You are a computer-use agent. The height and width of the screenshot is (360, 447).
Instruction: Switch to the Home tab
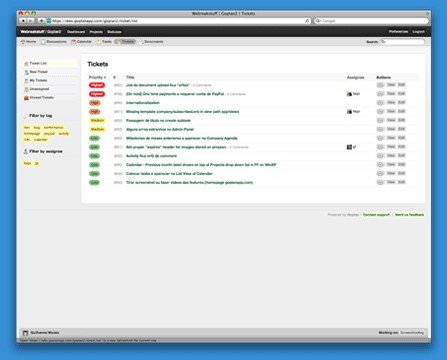tap(28, 42)
